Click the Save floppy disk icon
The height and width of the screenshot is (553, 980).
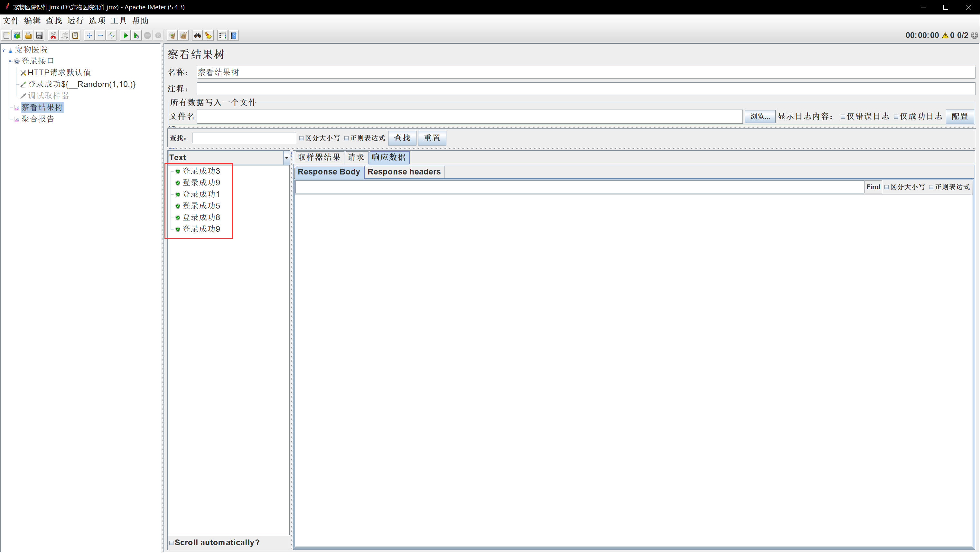pos(39,35)
